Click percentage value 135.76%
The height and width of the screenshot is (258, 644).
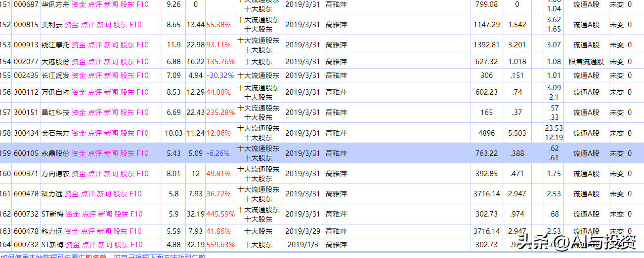(220, 62)
